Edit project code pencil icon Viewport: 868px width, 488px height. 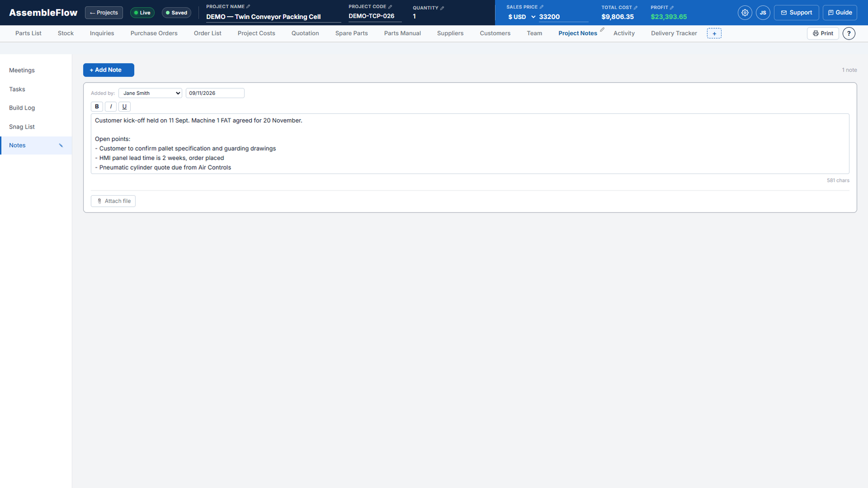tap(390, 7)
